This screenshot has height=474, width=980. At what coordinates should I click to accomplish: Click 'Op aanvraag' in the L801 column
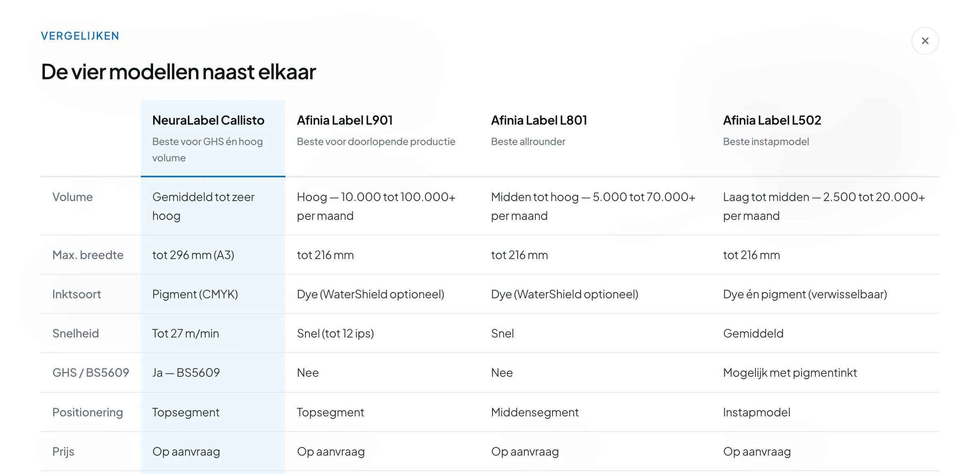pos(525,452)
